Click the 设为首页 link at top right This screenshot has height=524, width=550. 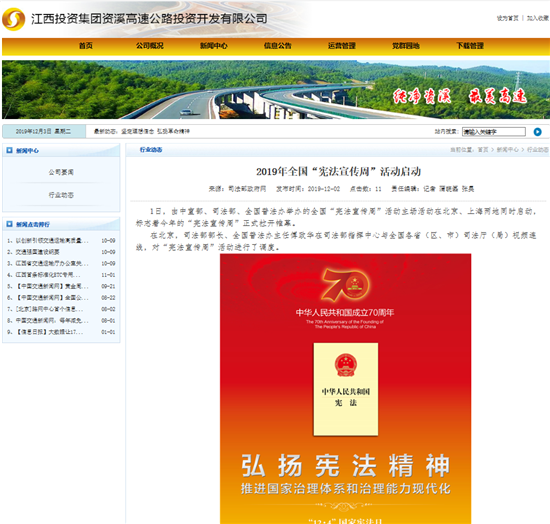[x=507, y=18]
